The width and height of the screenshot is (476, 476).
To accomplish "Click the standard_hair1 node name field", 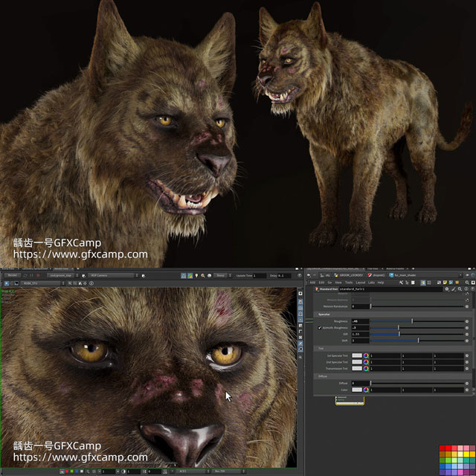I will [x=390, y=289].
